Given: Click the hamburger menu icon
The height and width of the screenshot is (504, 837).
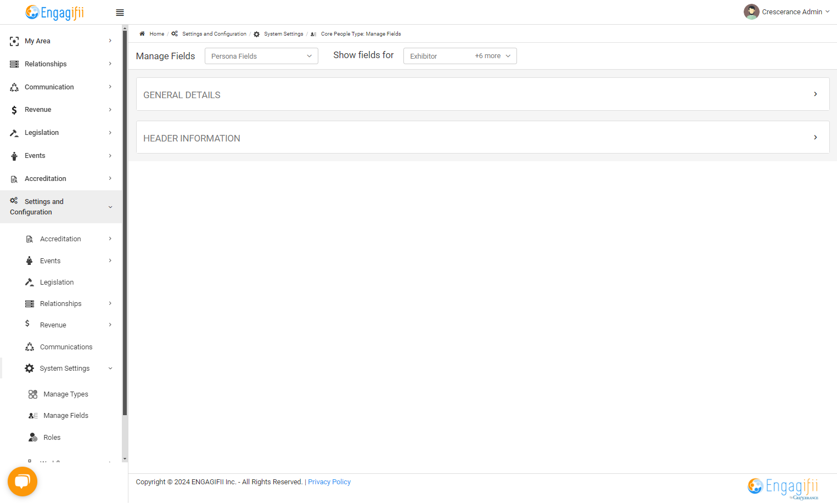Looking at the screenshot, I should click(x=120, y=13).
